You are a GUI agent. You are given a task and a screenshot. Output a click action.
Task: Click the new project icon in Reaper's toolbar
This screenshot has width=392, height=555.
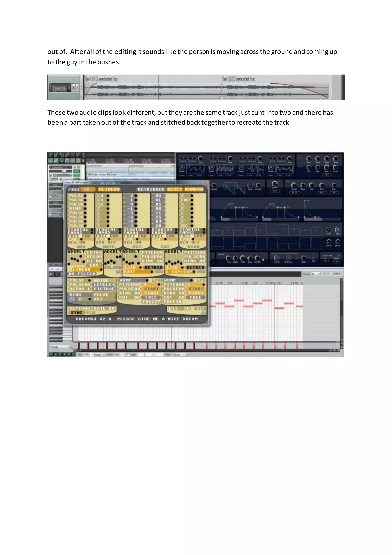pos(51,155)
